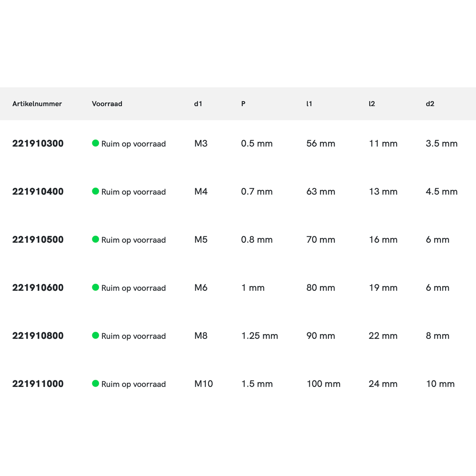Click 'Ruim op voorraad' text for M8 row
This screenshot has height=476, width=476.
click(x=133, y=336)
